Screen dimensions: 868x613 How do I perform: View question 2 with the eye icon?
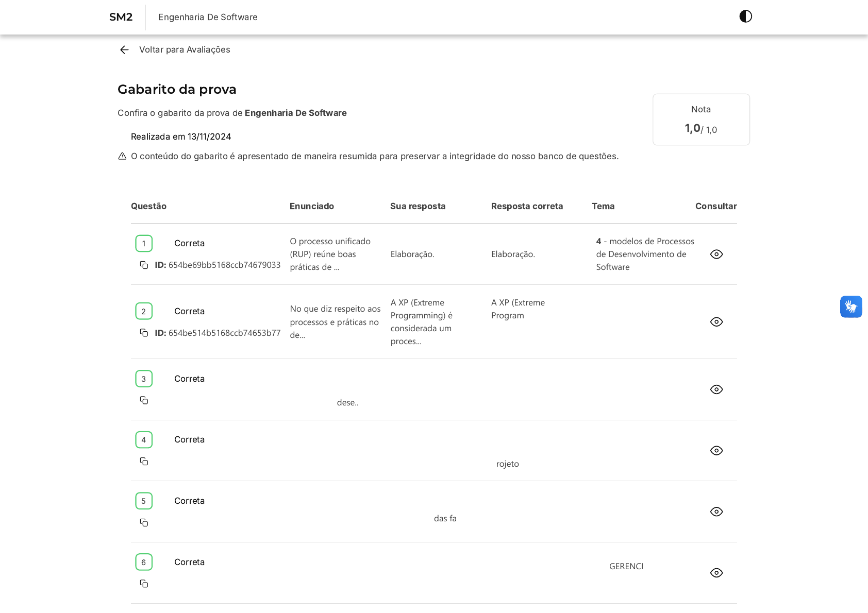point(716,322)
